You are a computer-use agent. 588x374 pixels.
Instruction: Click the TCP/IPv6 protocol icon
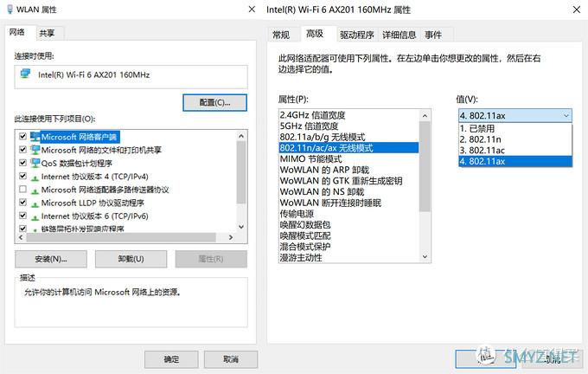tap(35, 217)
